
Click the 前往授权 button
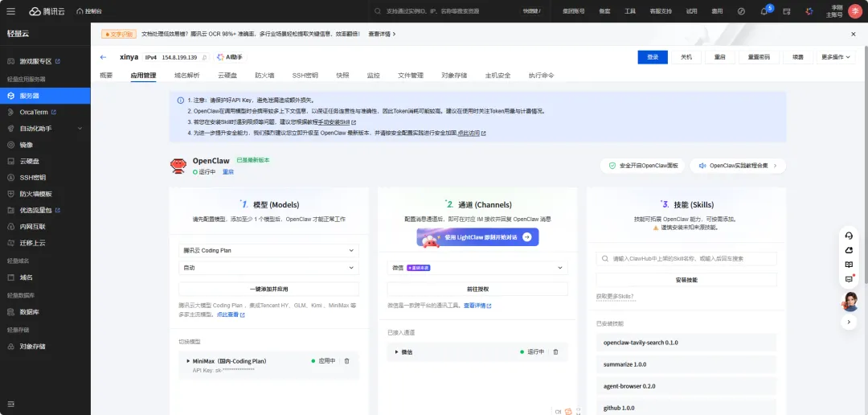[477, 290]
